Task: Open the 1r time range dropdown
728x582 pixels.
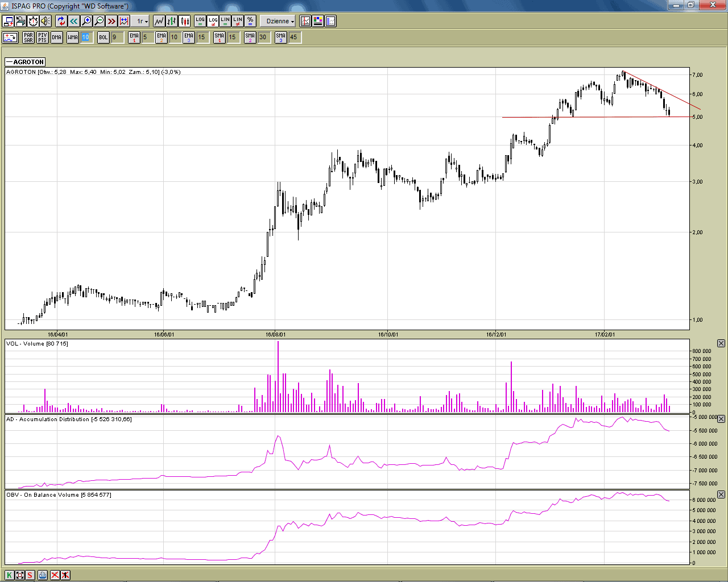Action: click(142, 21)
